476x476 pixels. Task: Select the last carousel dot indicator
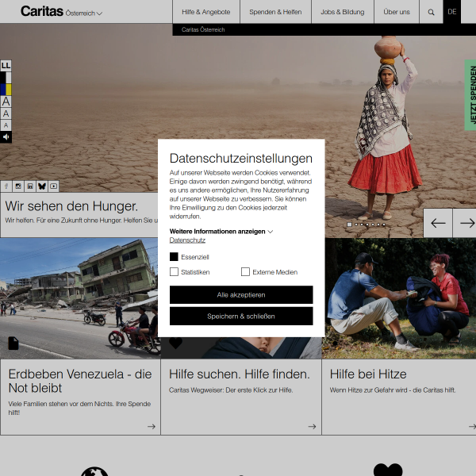(x=384, y=225)
